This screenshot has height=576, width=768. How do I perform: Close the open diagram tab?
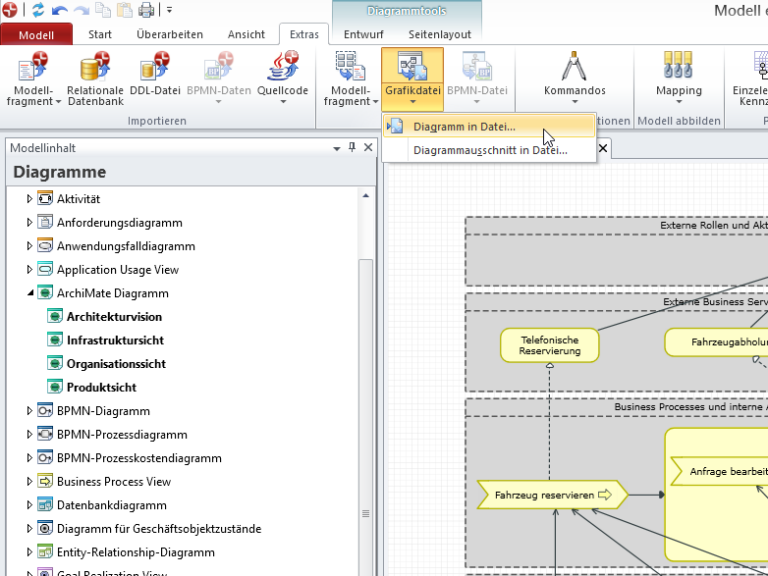603,148
